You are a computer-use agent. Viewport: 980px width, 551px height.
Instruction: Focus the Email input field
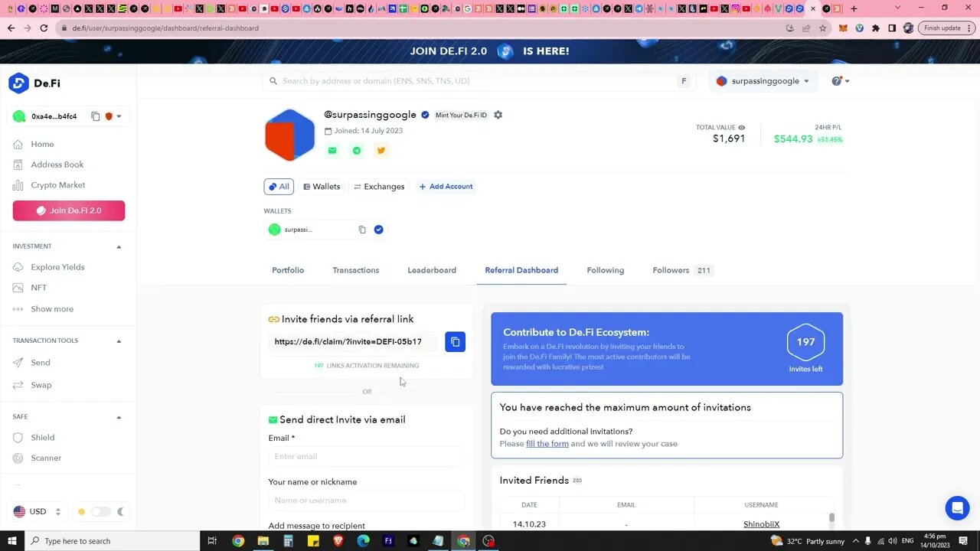tap(367, 457)
